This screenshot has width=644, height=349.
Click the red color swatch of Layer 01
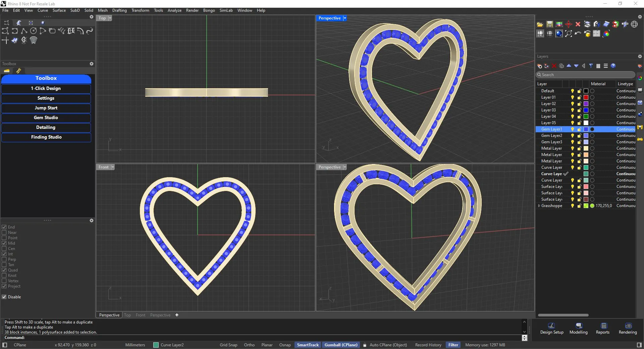586,97
